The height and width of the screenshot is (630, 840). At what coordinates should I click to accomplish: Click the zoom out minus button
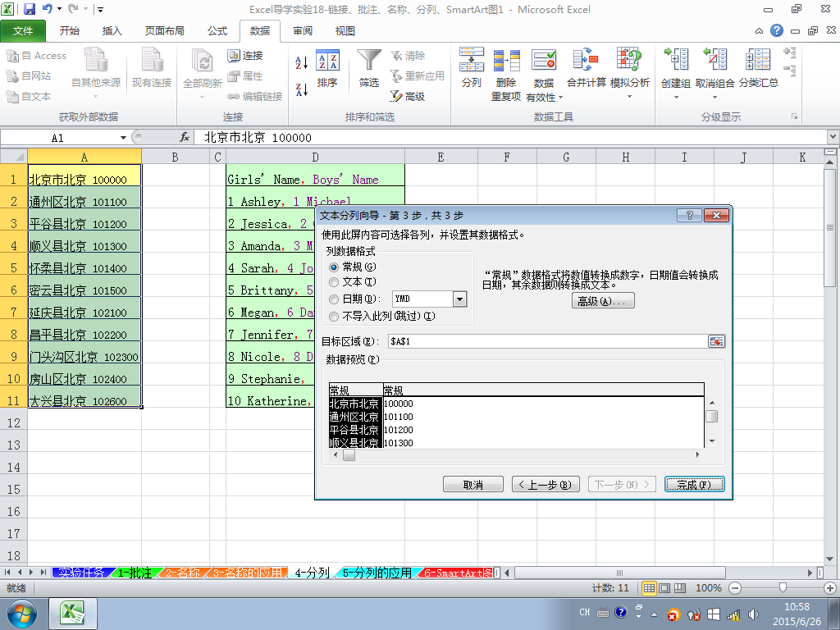click(735, 588)
